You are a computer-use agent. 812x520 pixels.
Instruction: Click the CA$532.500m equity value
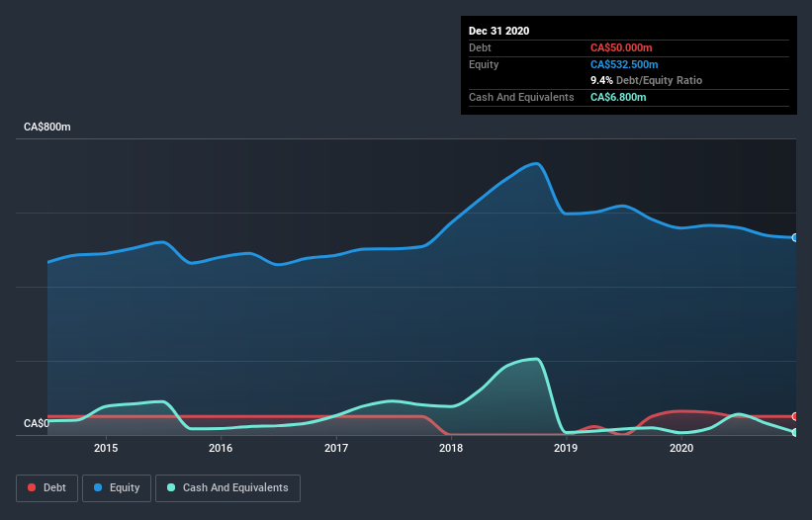[x=624, y=64]
